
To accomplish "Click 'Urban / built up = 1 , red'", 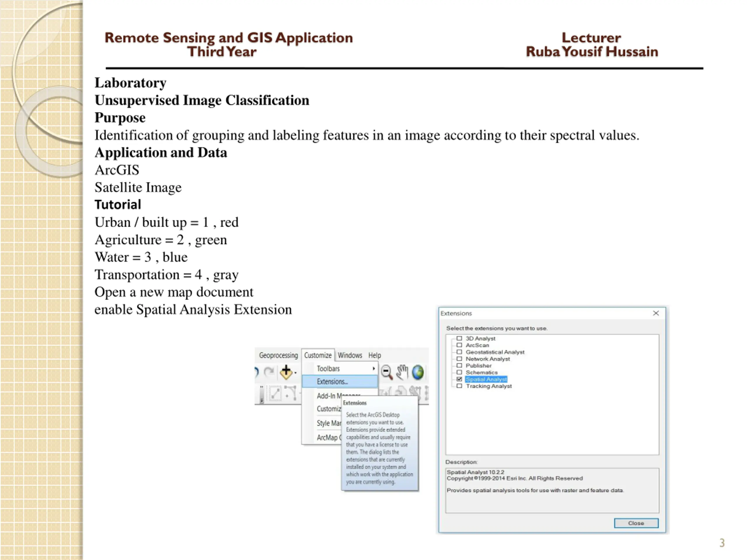I will pos(167,222).
